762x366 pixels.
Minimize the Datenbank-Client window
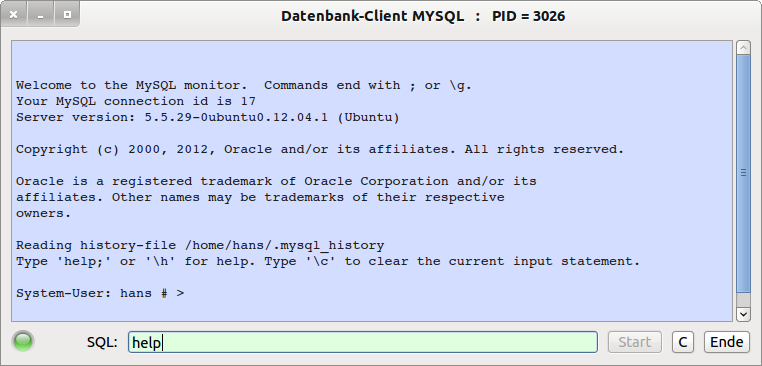(40, 15)
